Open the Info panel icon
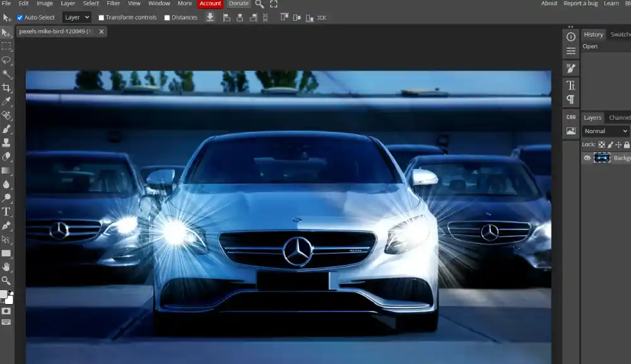The width and height of the screenshot is (631, 364). [x=570, y=37]
